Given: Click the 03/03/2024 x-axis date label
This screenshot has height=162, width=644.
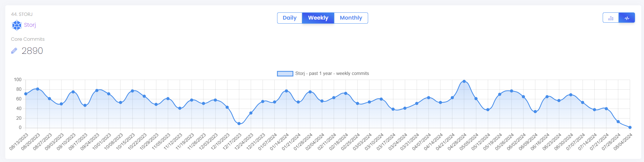Looking at the screenshot, I should [x=363, y=142].
